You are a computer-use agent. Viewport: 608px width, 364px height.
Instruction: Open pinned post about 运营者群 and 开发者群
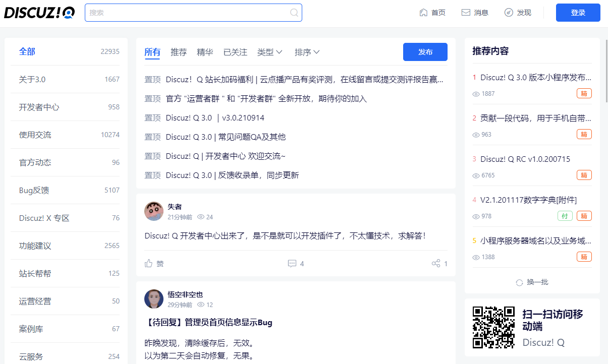[266, 98]
